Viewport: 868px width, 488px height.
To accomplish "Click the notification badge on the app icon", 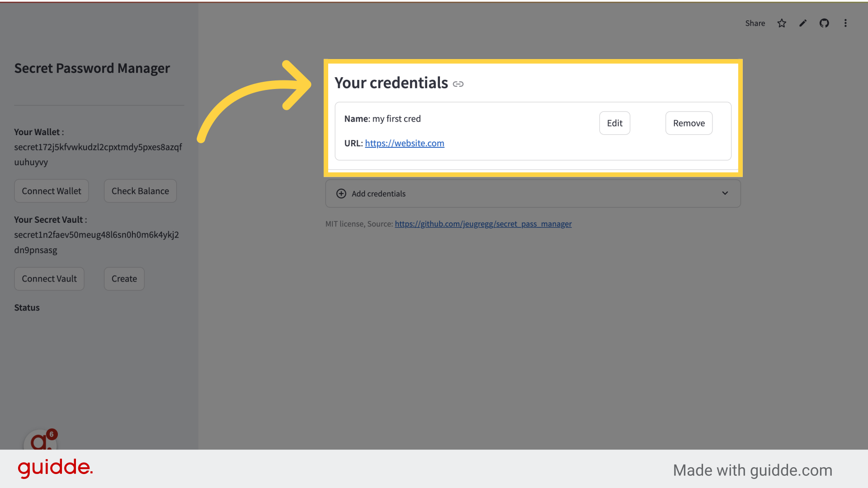I will click(51, 434).
